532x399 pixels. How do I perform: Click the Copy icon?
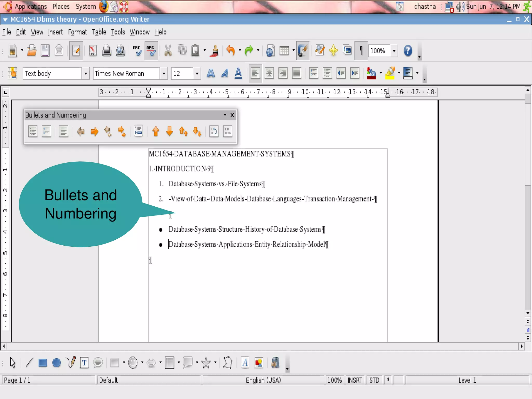point(182,50)
